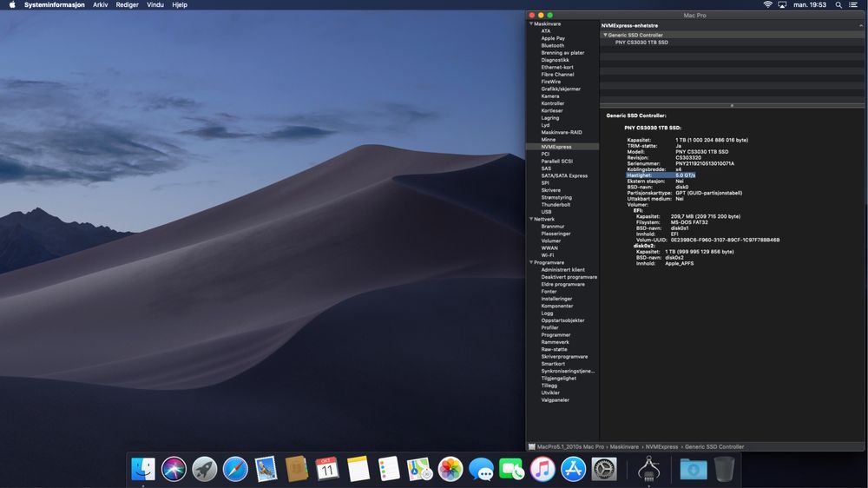Click the NVMExpress-enhetstre column header
Screen dimensions: 868x488
732,25
